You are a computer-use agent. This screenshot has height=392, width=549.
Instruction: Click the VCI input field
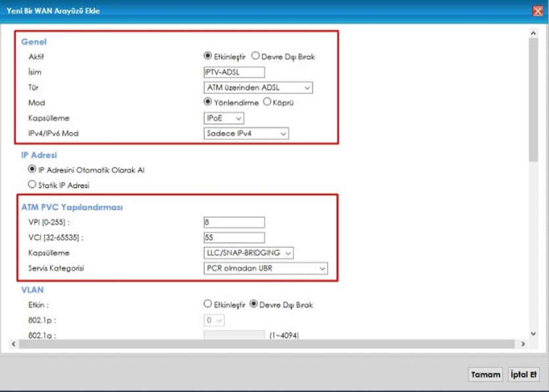[234, 238]
